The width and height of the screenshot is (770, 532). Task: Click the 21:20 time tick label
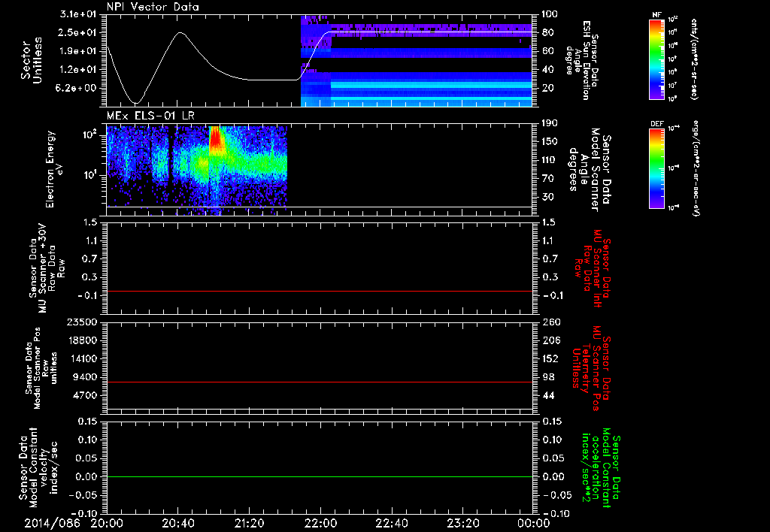point(249,523)
